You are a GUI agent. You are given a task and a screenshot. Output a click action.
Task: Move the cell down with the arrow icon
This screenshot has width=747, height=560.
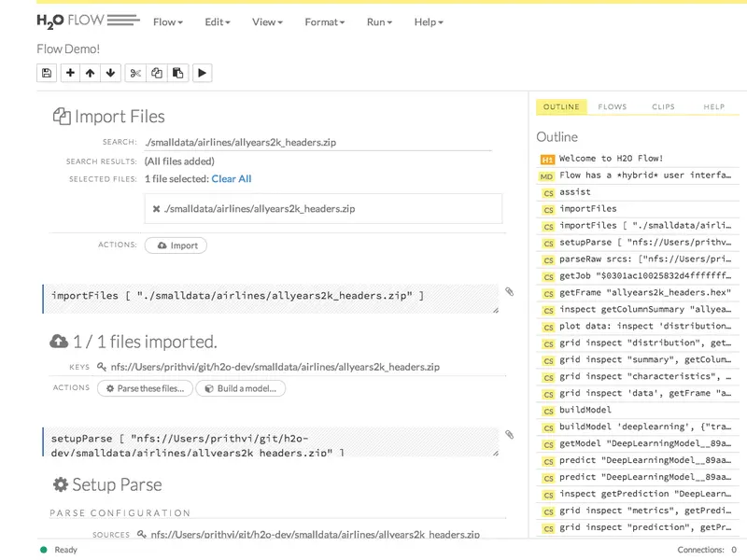[x=110, y=73]
